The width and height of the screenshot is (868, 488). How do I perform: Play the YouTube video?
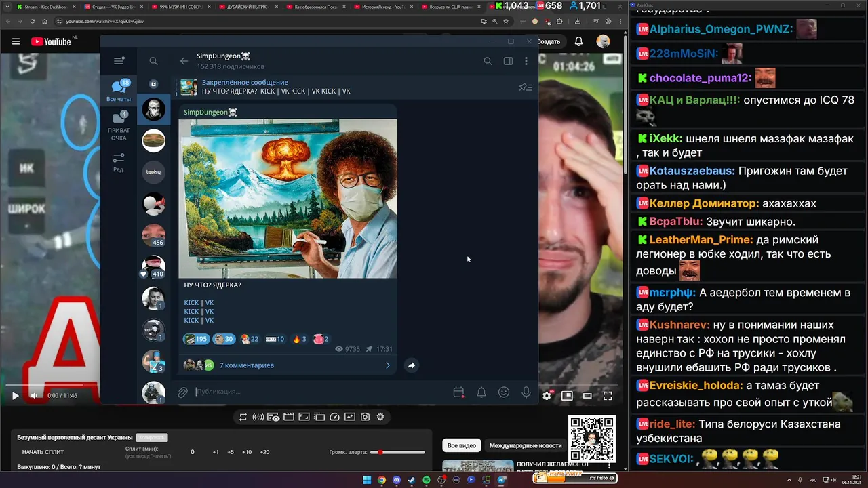pyautogui.click(x=15, y=396)
